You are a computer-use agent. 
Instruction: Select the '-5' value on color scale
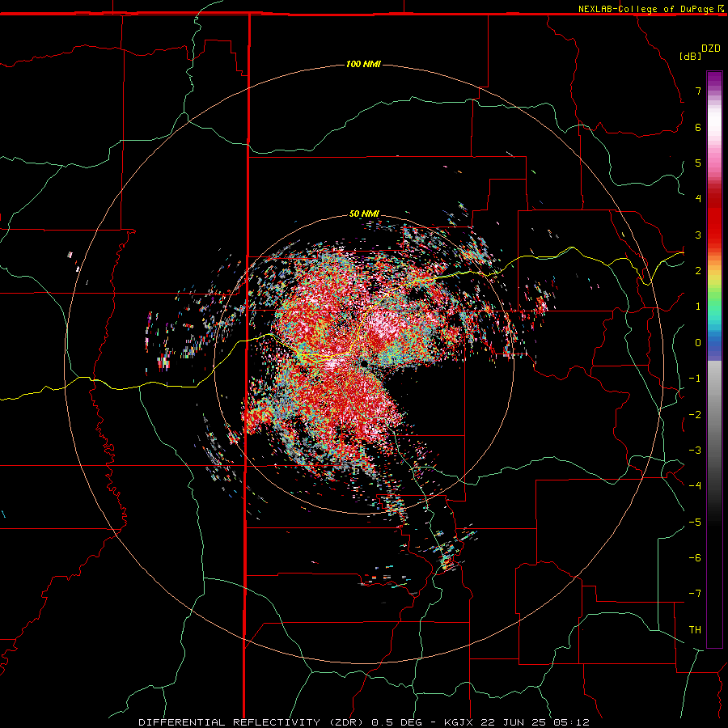pos(695,523)
